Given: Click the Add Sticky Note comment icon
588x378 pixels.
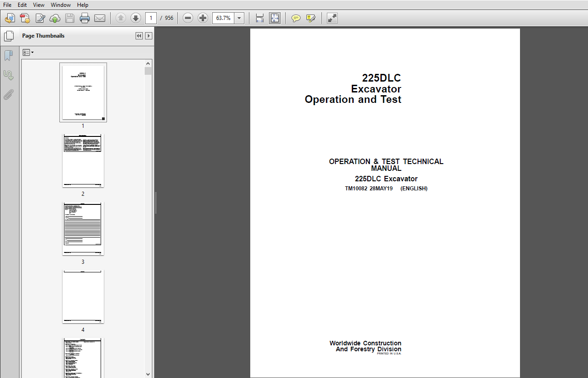Looking at the screenshot, I should pyautogui.click(x=296, y=18).
